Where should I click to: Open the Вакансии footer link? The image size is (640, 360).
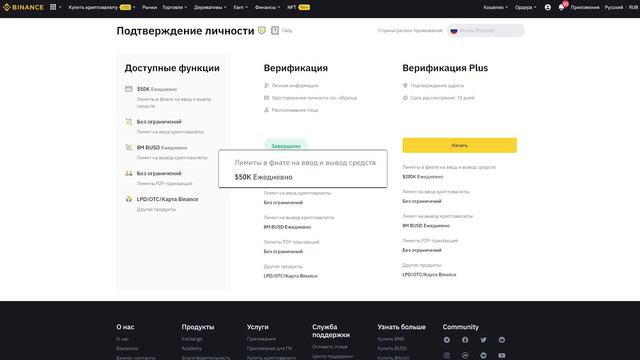(x=127, y=349)
